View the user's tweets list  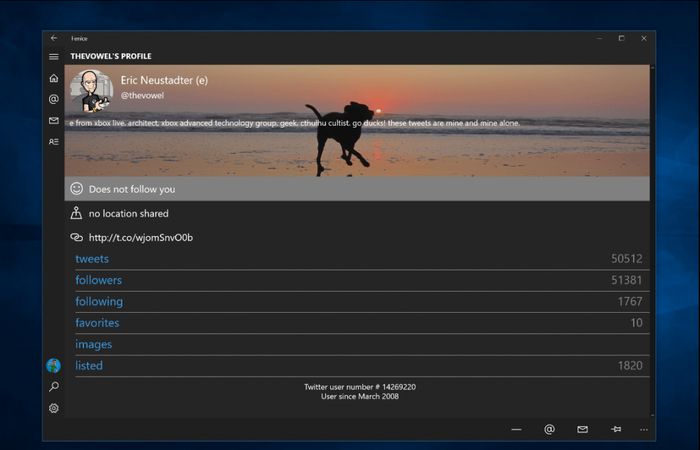tap(92, 259)
